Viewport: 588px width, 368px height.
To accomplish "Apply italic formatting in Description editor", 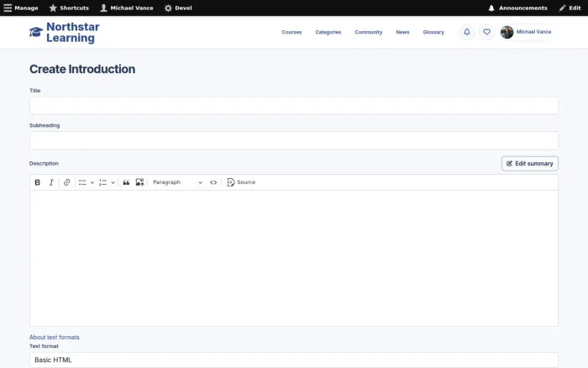I will 51,182.
